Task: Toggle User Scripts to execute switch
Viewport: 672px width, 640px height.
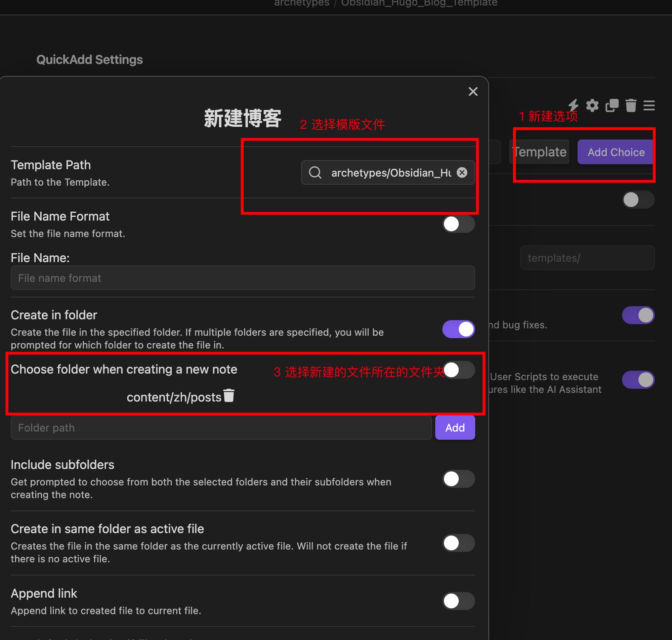Action: coord(638,380)
